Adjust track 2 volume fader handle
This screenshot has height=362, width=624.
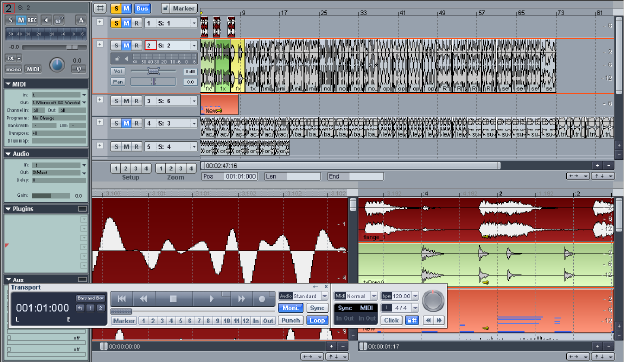tap(154, 71)
